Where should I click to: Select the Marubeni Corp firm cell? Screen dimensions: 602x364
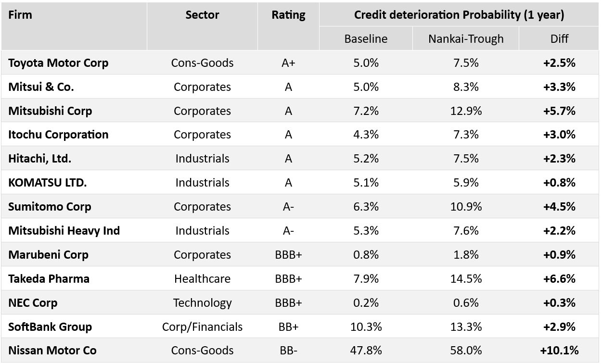coord(48,255)
